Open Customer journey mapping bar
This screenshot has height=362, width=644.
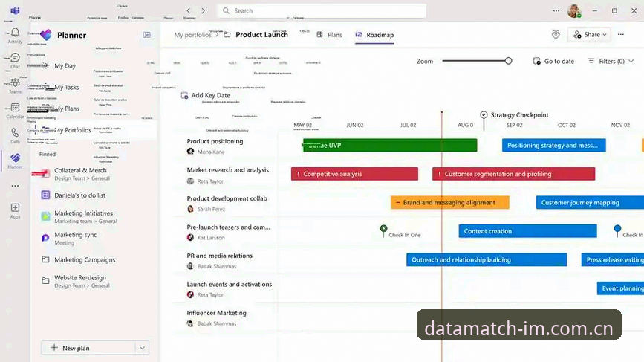click(x=590, y=203)
